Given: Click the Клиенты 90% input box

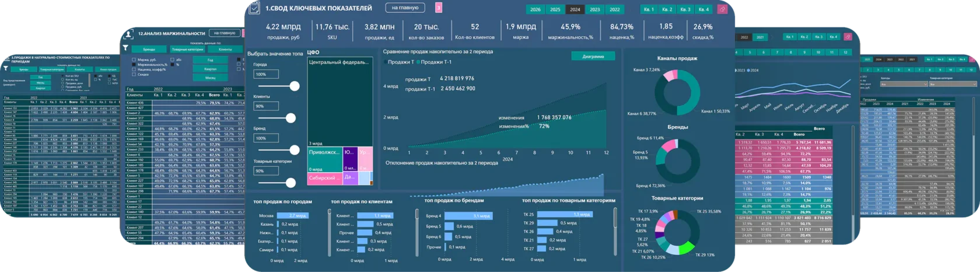Looking at the screenshot, I should click(266, 106).
